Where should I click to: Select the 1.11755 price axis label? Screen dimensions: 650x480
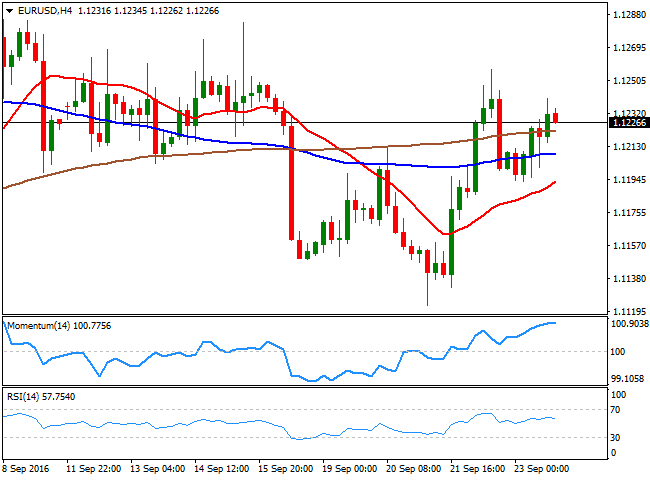click(629, 213)
